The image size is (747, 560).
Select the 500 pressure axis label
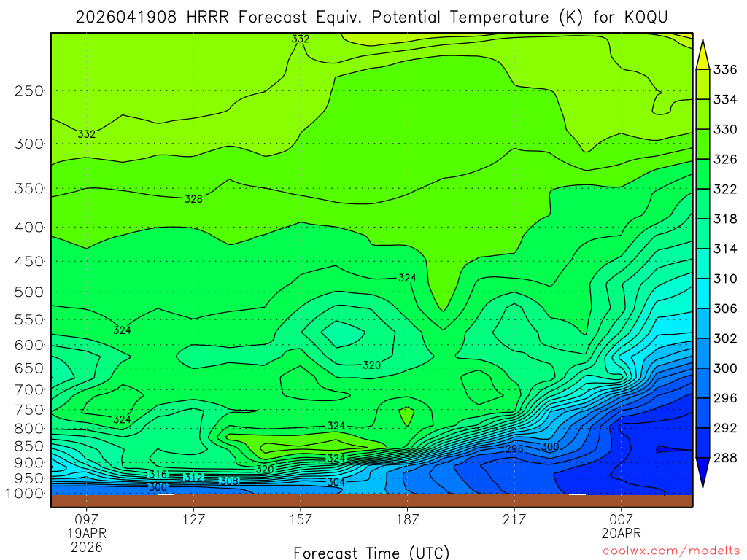(x=29, y=292)
